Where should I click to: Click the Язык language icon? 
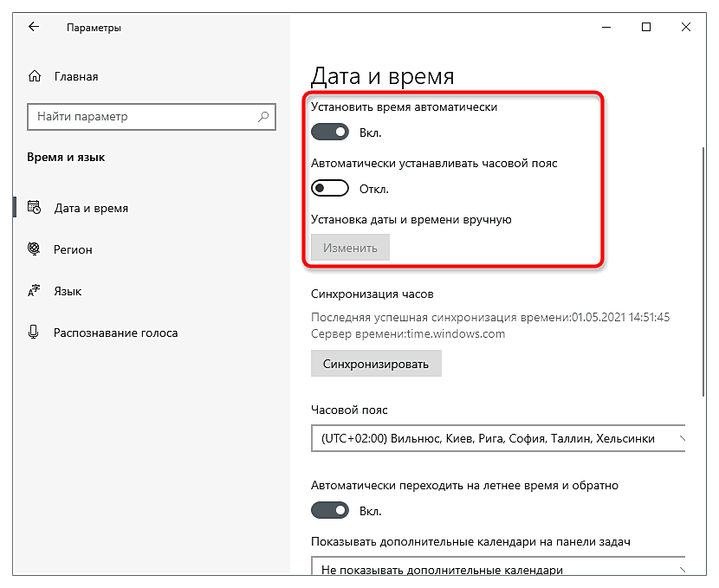point(35,291)
